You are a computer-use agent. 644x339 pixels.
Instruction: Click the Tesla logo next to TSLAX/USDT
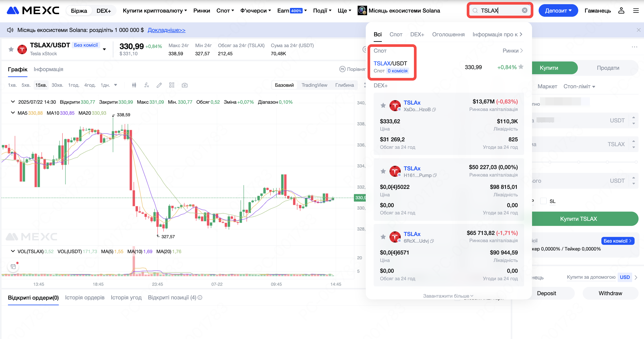click(22, 49)
